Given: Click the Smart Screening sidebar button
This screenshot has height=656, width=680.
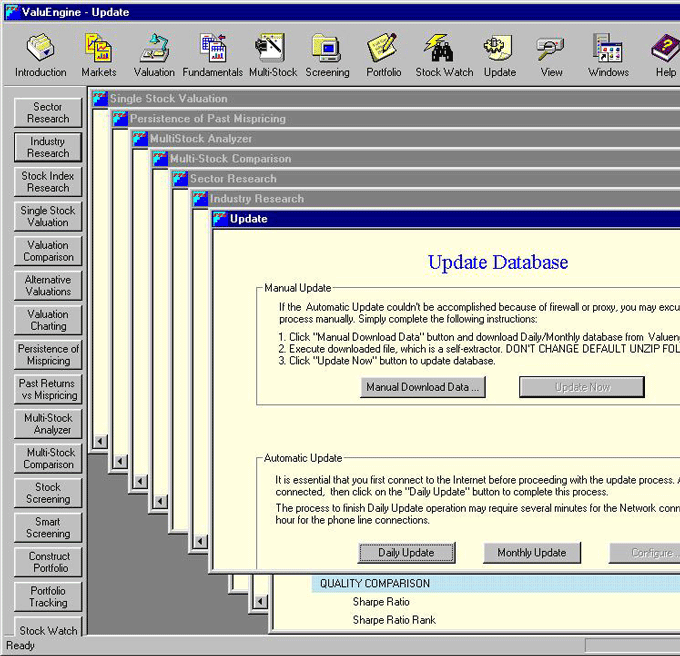Looking at the screenshot, I should (48, 528).
